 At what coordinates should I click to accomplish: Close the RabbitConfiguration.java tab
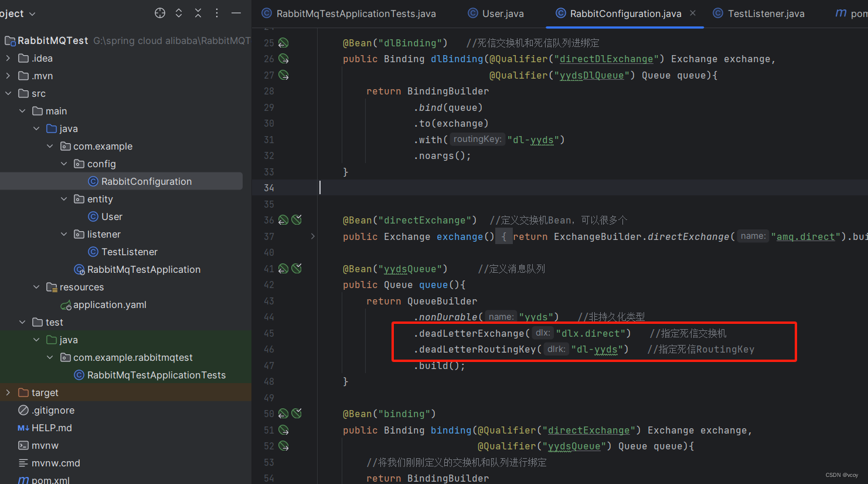(693, 13)
